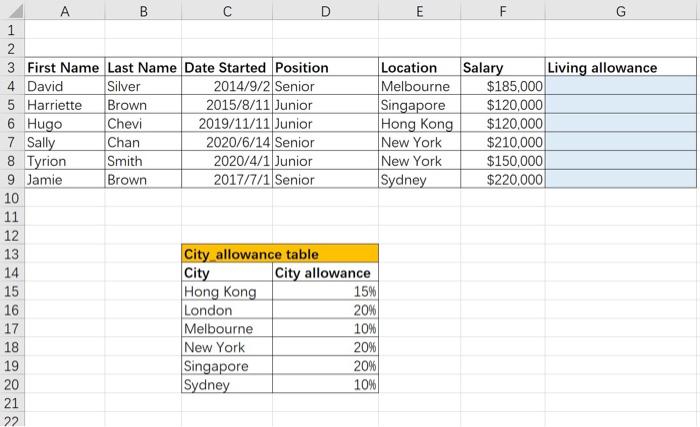Select the date 2020/4/1 cell
Screen dimensions: 700x427
coord(227,161)
